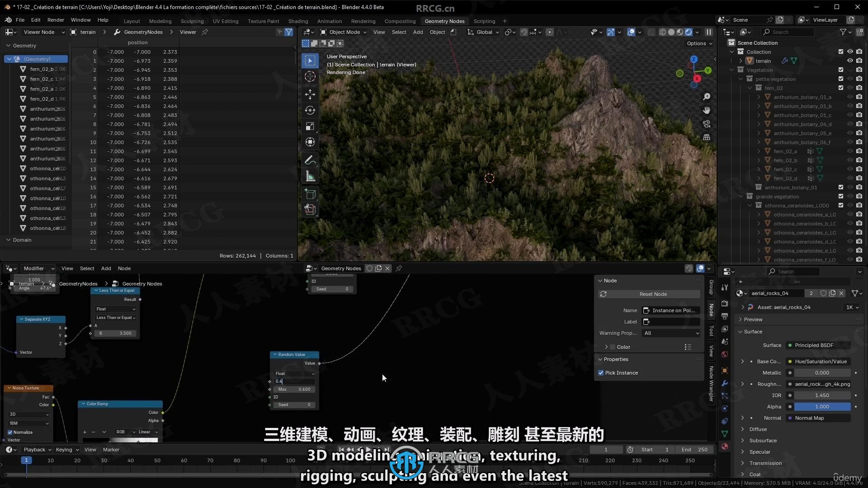The width and height of the screenshot is (868, 488).
Task: Click the Blender logo menu icon
Action: click(x=8, y=20)
